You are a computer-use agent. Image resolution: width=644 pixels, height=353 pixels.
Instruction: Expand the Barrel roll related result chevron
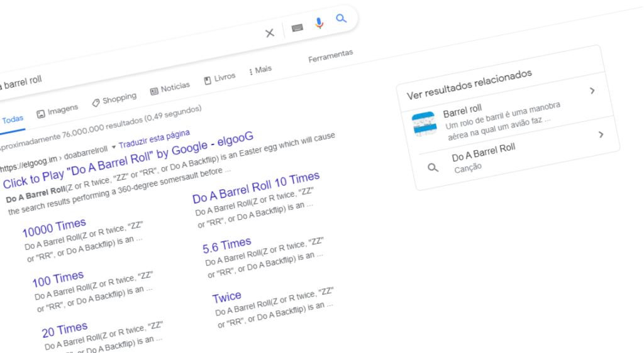pyautogui.click(x=592, y=91)
